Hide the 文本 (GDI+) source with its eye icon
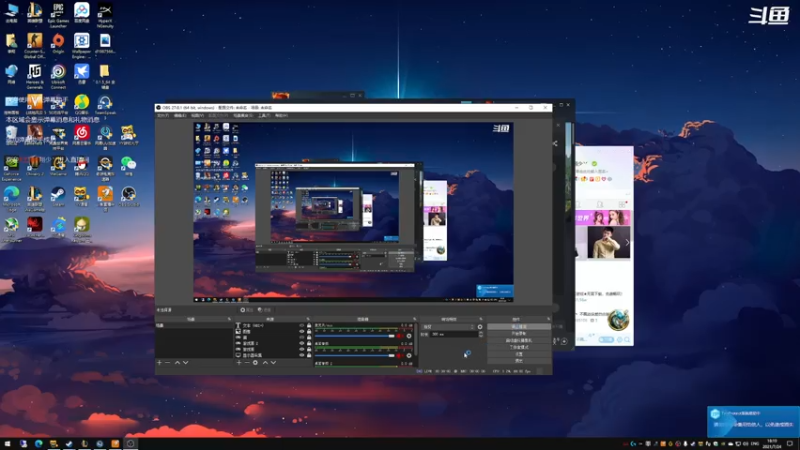This screenshot has height=450, width=800. click(302, 326)
